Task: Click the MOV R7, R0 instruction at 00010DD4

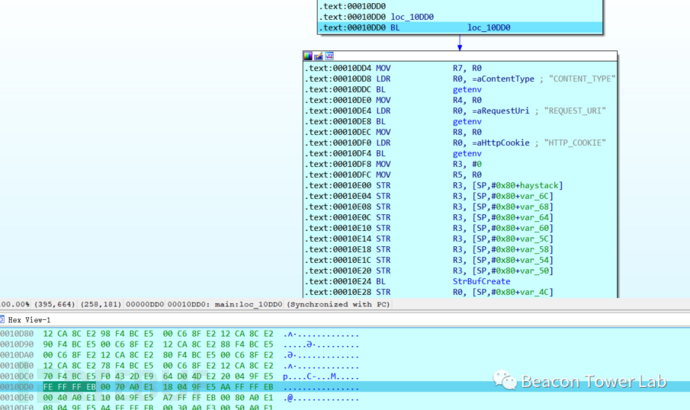Action: point(460,68)
